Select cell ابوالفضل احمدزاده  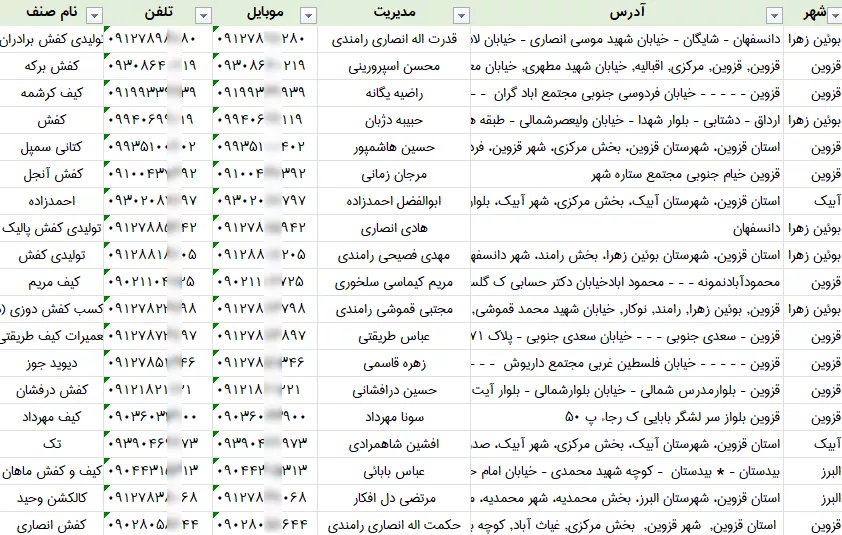(394, 201)
